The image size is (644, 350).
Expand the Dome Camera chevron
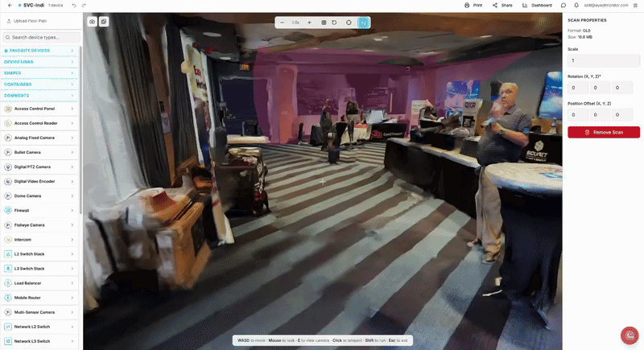coord(72,196)
